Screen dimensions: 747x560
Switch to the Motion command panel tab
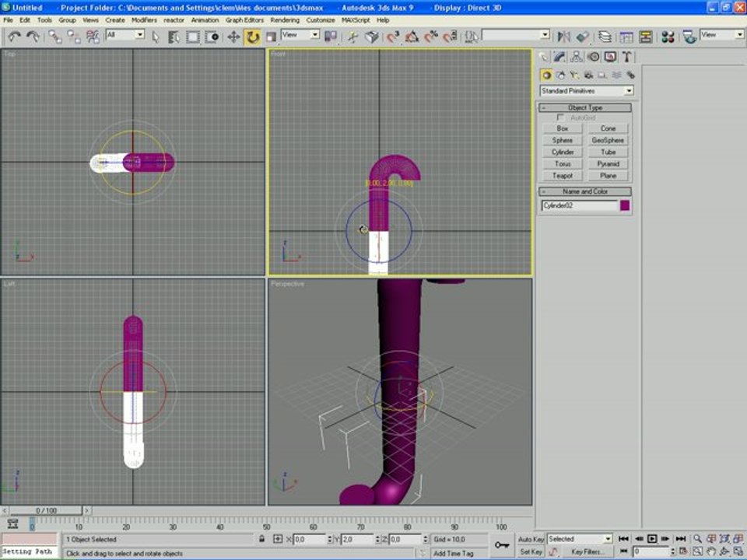[x=594, y=57]
